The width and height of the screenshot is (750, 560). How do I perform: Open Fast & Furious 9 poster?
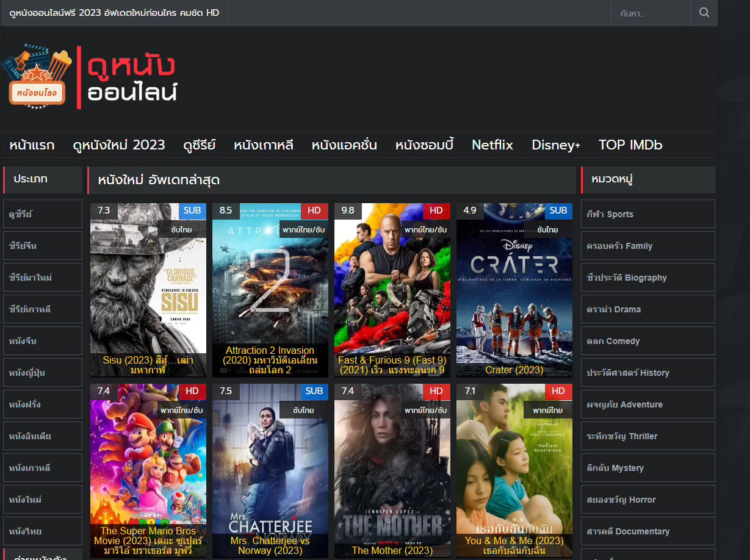tap(392, 290)
